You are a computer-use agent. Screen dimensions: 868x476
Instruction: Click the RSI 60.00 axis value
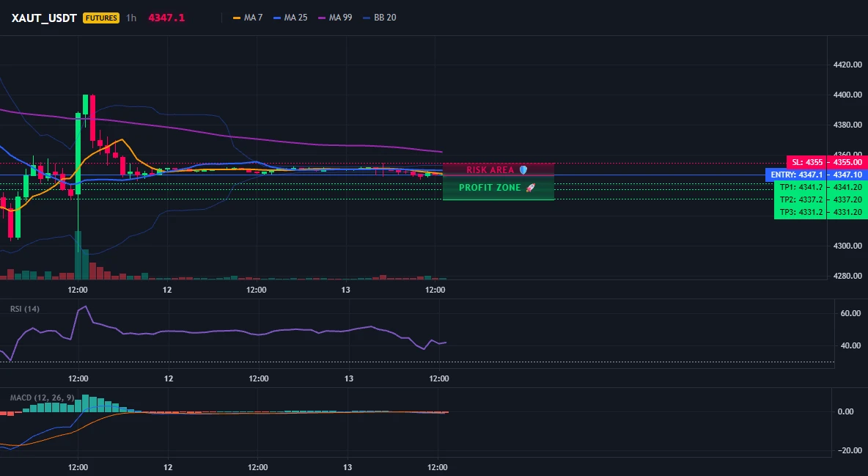pos(851,313)
